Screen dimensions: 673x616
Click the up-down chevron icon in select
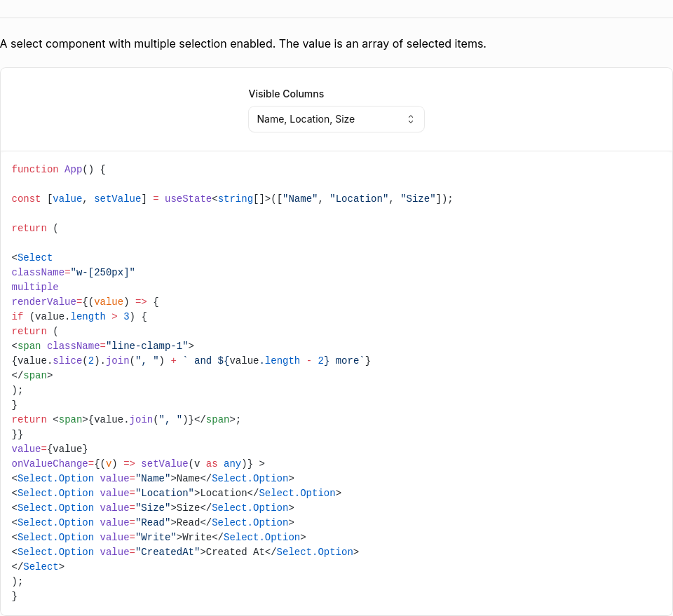pyautogui.click(x=411, y=119)
